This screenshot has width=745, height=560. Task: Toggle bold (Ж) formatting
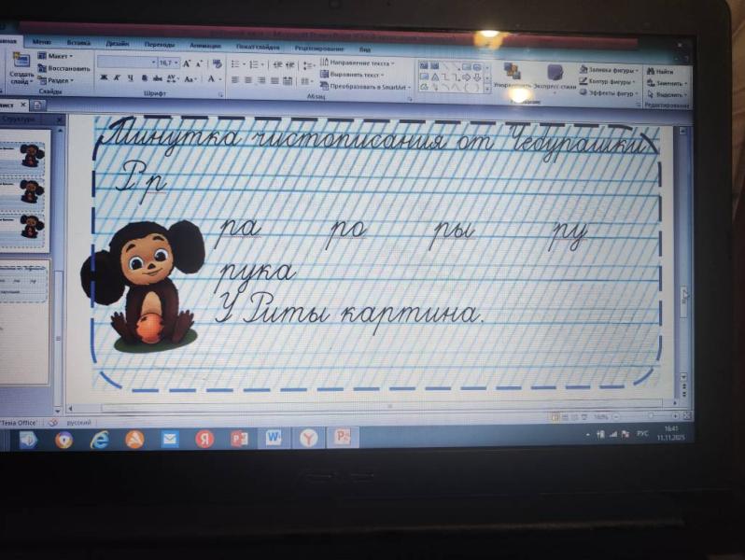point(104,78)
